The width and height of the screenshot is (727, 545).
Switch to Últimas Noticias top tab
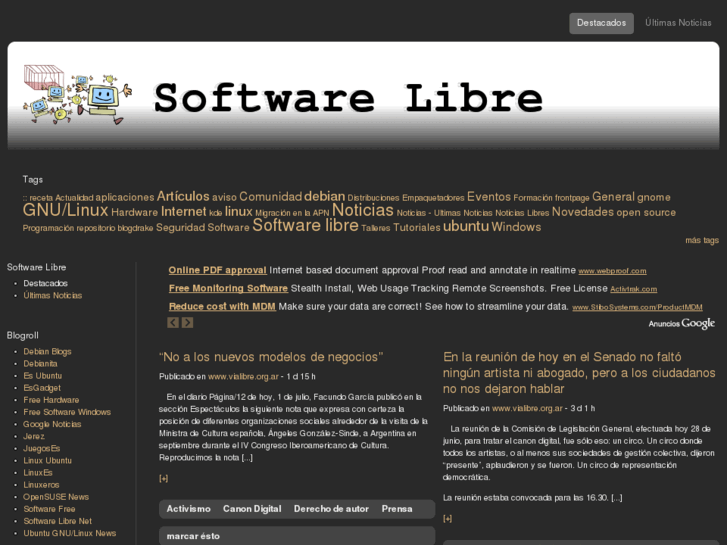[678, 23]
